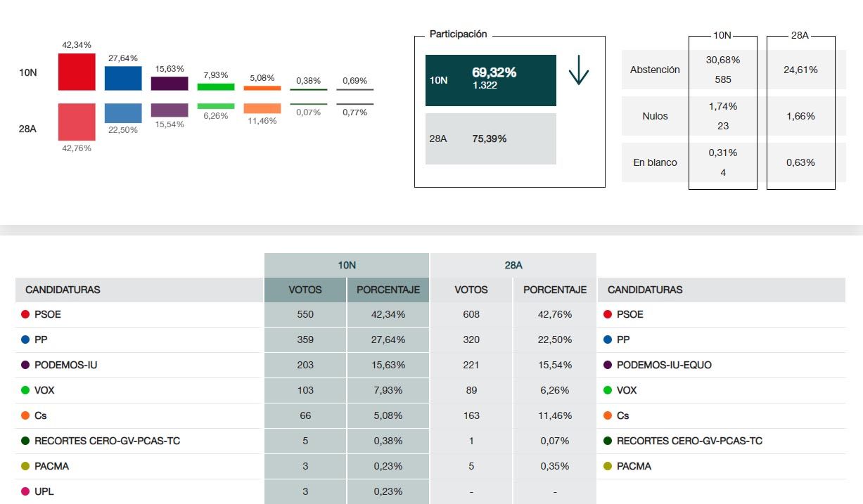Click the downward arrow beside participation
This screenshot has width=863, height=504.
pyautogui.click(x=578, y=71)
